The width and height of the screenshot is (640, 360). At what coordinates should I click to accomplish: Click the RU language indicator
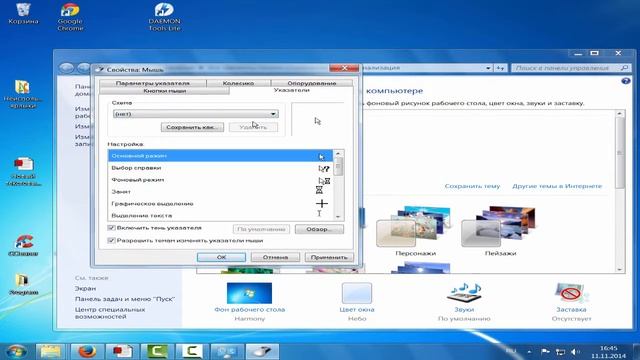[511, 351]
